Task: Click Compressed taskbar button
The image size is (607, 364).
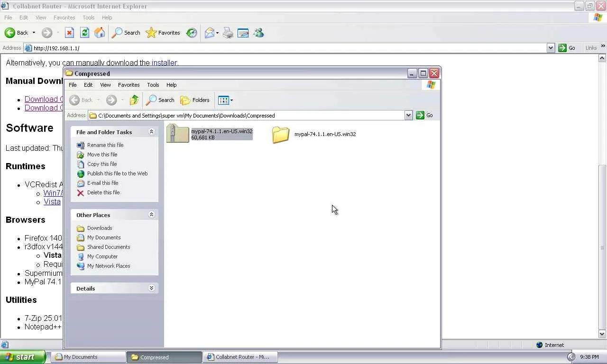Action: pyautogui.click(x=165, y=357)
